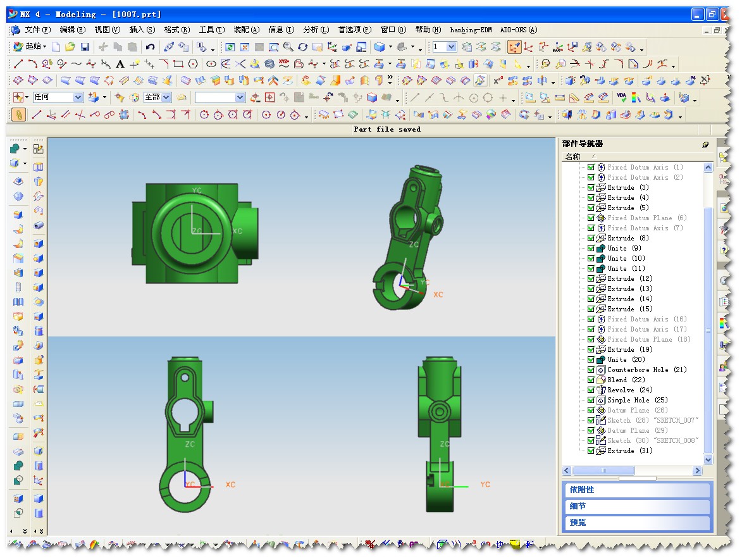Toggle checkbox for Simple Hole (25)

591,400
